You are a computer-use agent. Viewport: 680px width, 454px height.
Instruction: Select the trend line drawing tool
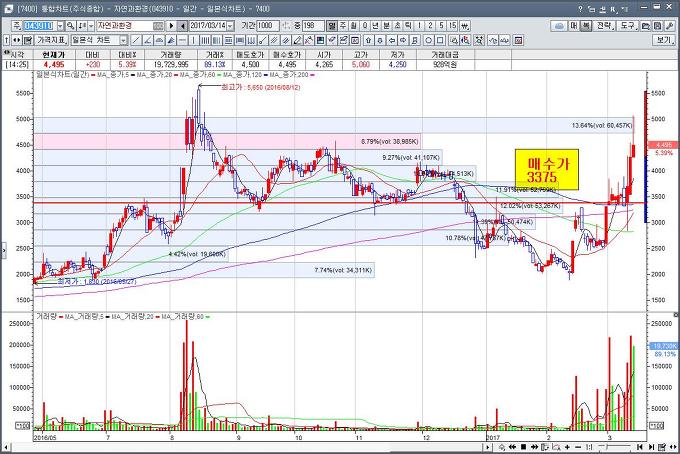tap(136, 40)
